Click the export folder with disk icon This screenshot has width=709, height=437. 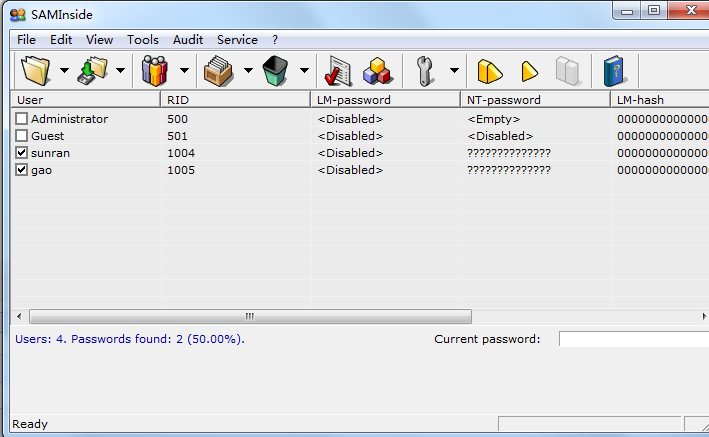coord(93,71)
